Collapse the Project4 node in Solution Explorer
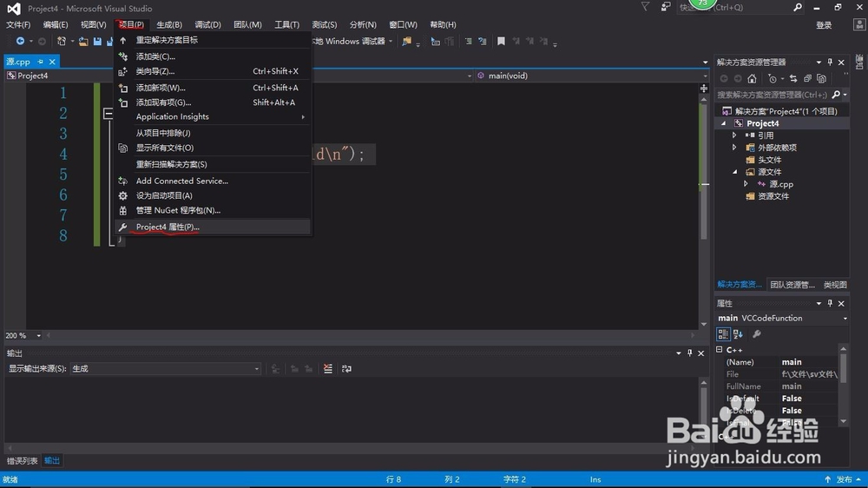This screenshot has height=488, width=868. click(724, 123)
